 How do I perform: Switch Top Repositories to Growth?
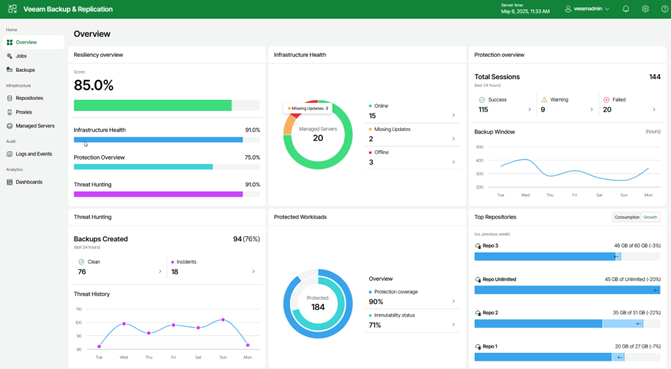650,217
